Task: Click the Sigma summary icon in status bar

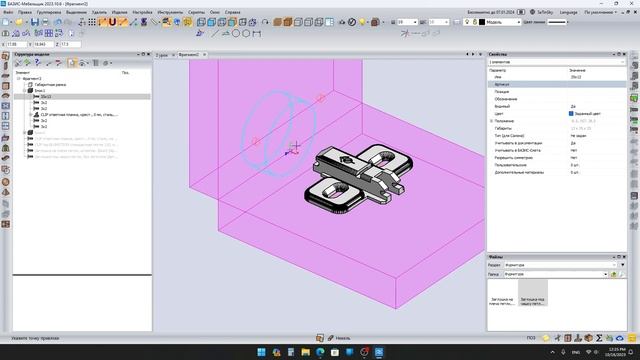Action: [599, 338]
